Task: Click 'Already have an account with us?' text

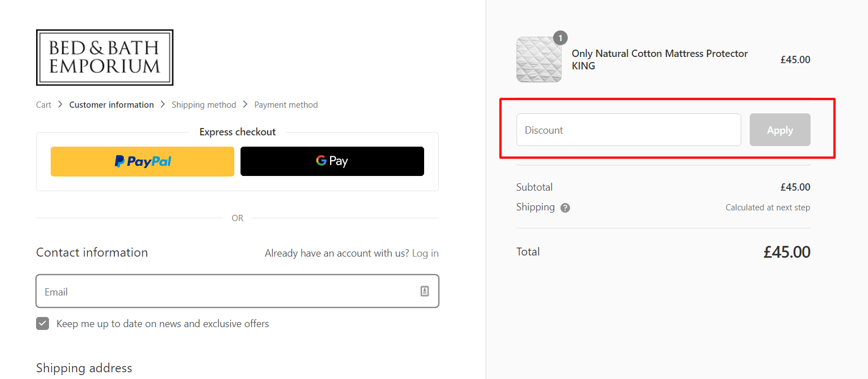Action: point(337,253)
